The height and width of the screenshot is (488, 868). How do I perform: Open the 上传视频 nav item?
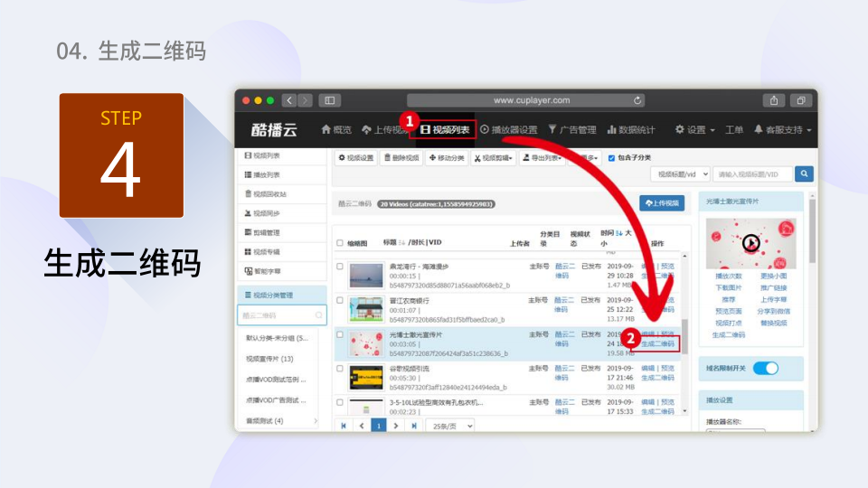coord(385,129)
